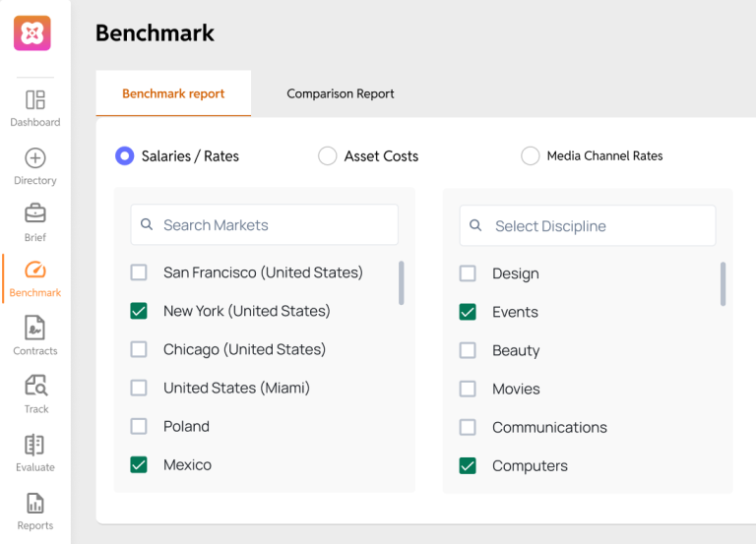Screen dimensions: 756x544
Task: Uncheck the New York market checkbox
Action: click(x=139, y=311)
